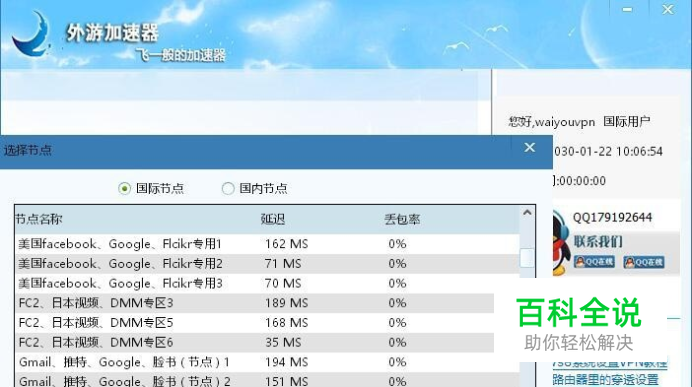Viewport: 692px width, 387px height.
Task: Click the first QQ在线 chat button
Action: [x=594, y=262]
